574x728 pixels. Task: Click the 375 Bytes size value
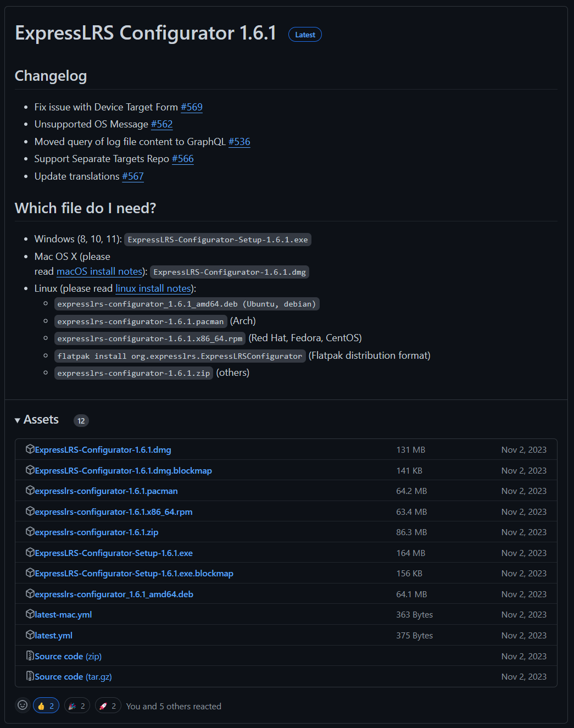[415, 635]
